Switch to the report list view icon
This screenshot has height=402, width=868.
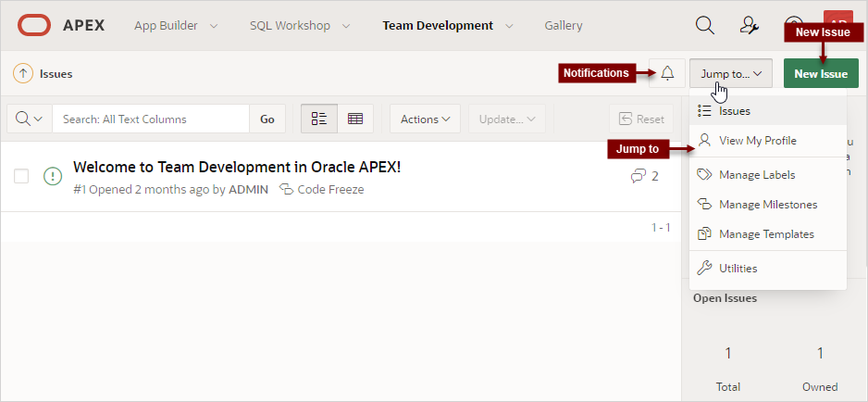pos(319,119)
